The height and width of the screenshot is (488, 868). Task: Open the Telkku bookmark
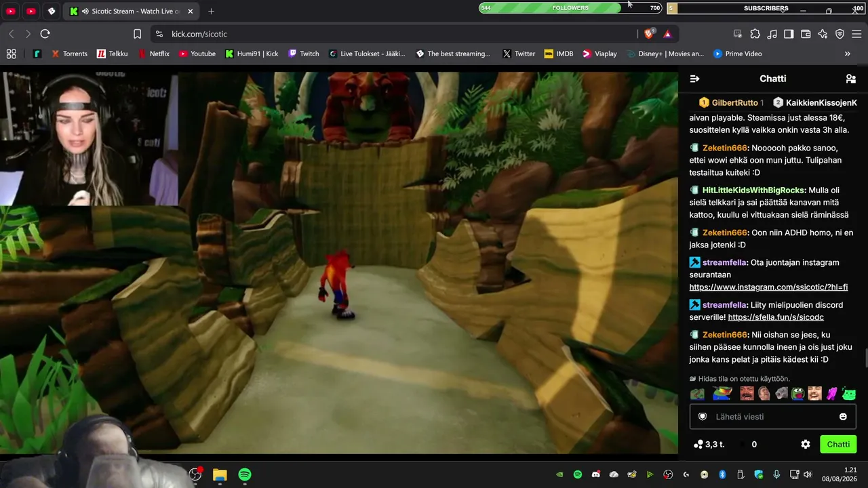[x=112, y=54]
